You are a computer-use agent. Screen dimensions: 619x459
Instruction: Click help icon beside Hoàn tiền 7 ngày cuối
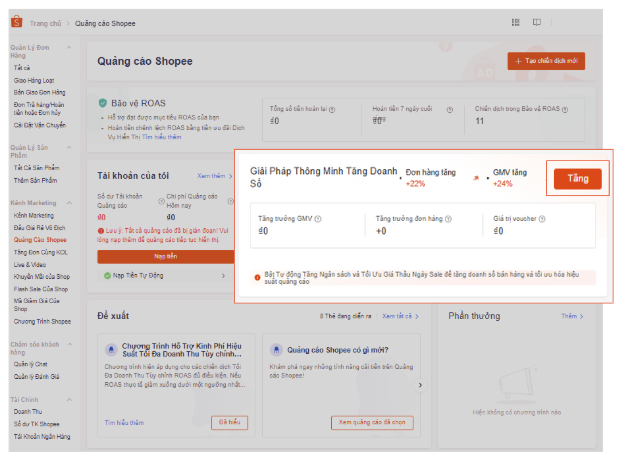click(x=450, y=110)
